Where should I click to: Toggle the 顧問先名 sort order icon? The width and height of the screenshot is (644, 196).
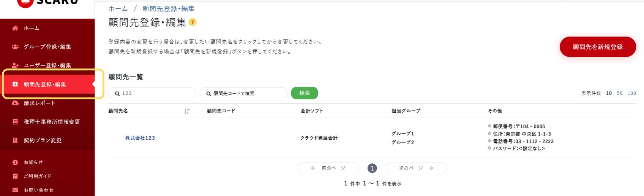187,111
